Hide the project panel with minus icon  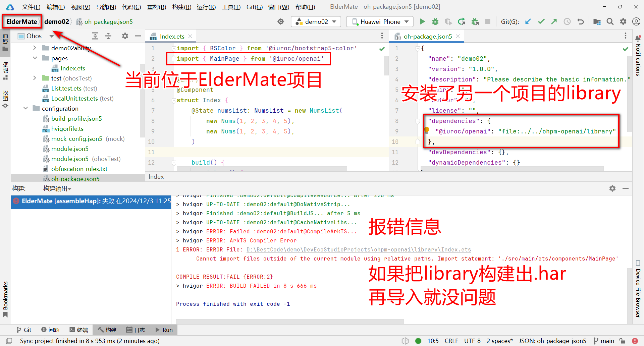138,36
